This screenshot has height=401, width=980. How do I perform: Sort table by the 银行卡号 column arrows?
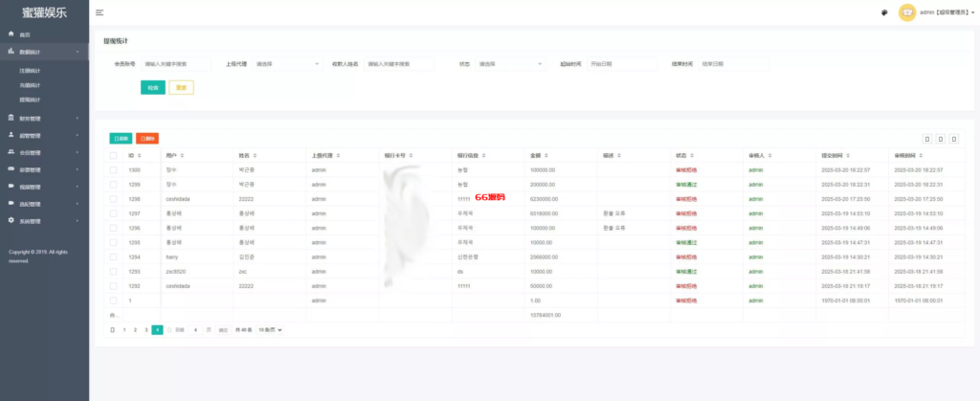coord(411,156)
